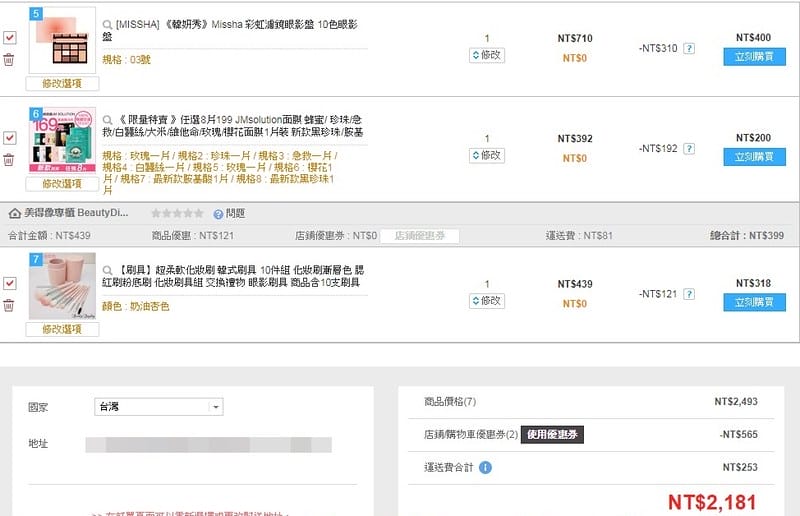Click 修改 quantity control for brush set
The image size is (800, 516).
click(486, 300)
